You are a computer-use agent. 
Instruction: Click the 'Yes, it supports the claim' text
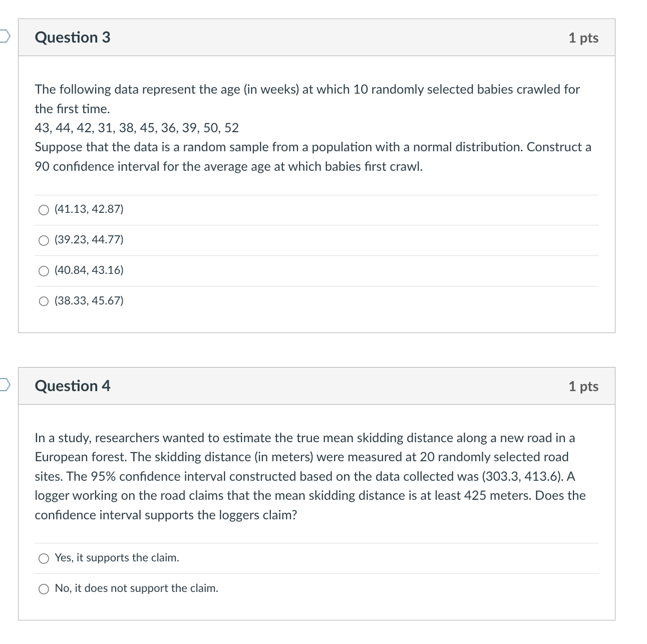(116, 557)
